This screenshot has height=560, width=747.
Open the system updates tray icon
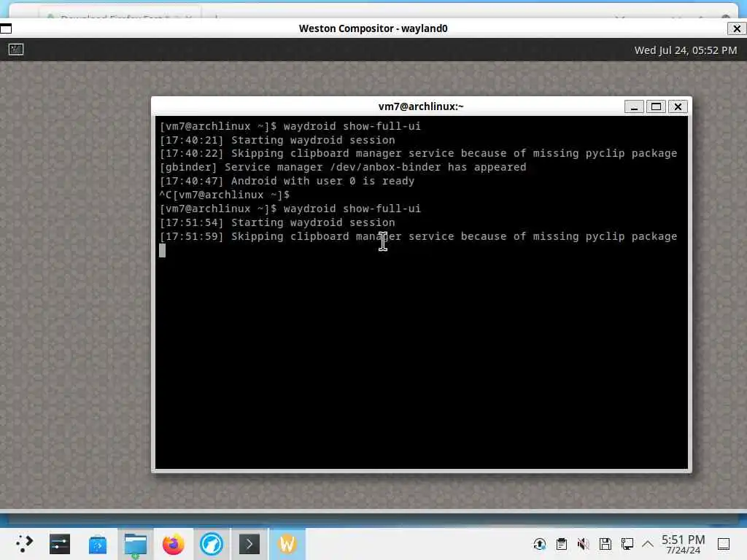(x=540, y=544)
